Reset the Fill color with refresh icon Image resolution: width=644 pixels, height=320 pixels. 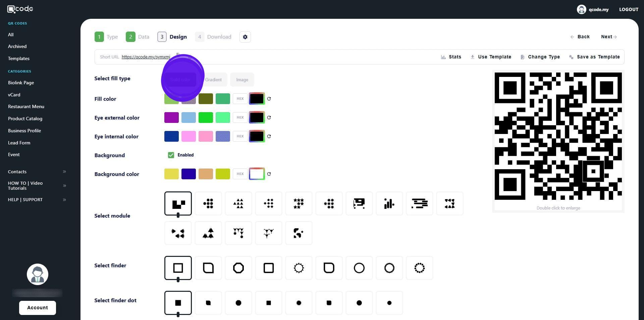pyautogui.click(x=269, y=99)
